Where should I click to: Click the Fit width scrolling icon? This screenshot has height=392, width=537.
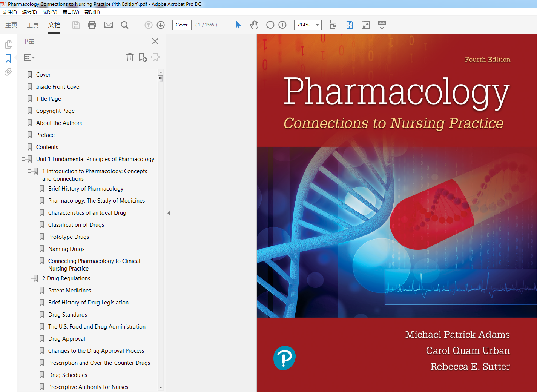pyautogui.click(x=333, y=25)
